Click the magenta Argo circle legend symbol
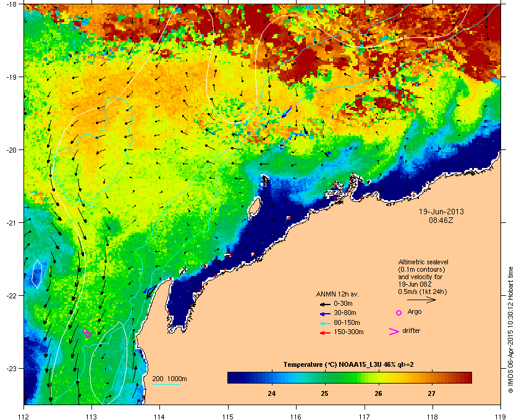Image resolution: width=519 pixels, height=420 pixels. [399, 313]
